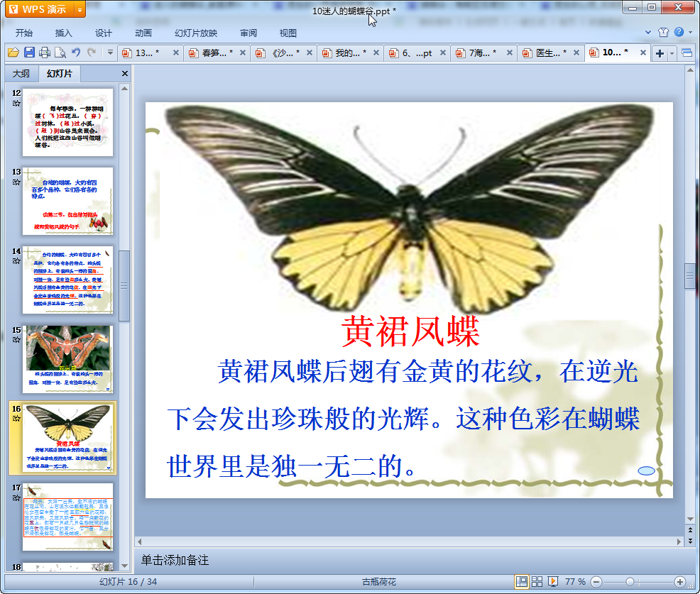Viewport: 700px width, 594px height.
Task: Click the animation star under slide 12
Action: point(16,103)
